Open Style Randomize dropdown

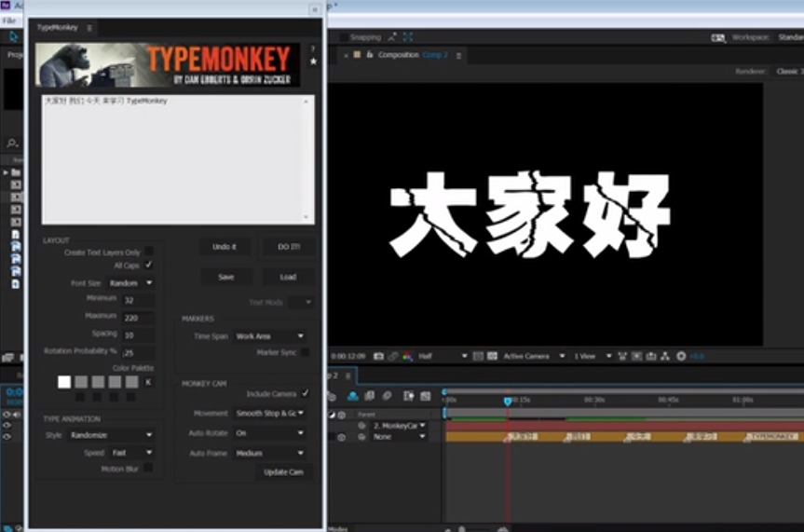click(111, 435)
